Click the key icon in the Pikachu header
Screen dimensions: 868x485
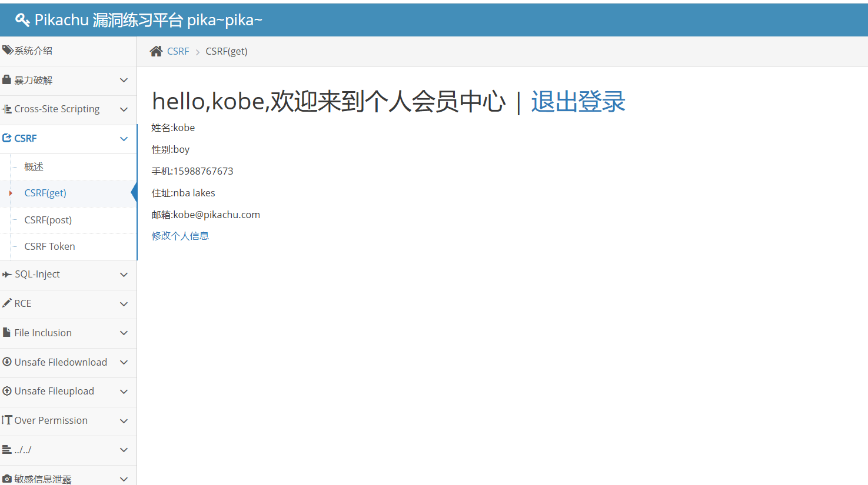[x=22, y=20]
